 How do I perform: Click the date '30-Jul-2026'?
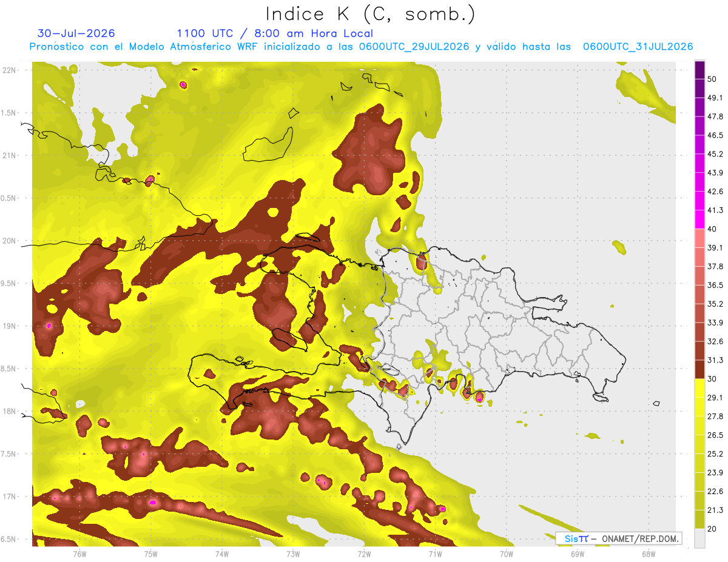click(x=76, y=33)
